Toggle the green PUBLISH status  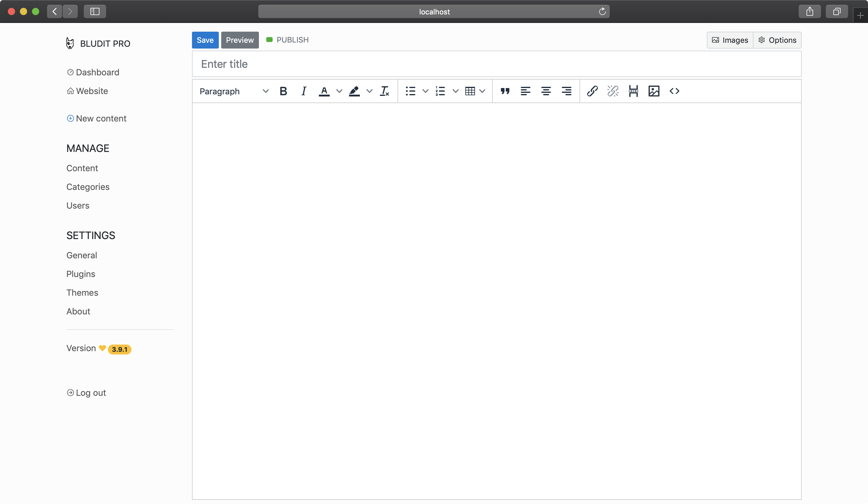click(287, 40)
